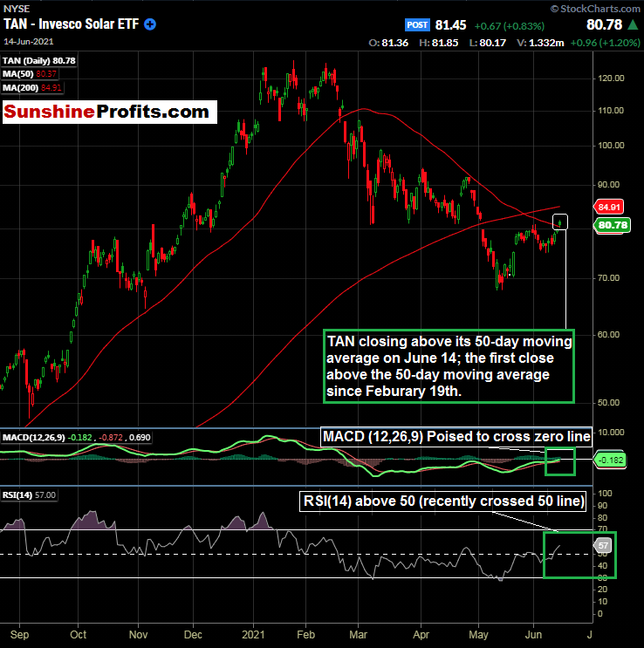644x648 pixels.
Task: Click the Jun label on time axis
Action: click(x=533, y=634)
